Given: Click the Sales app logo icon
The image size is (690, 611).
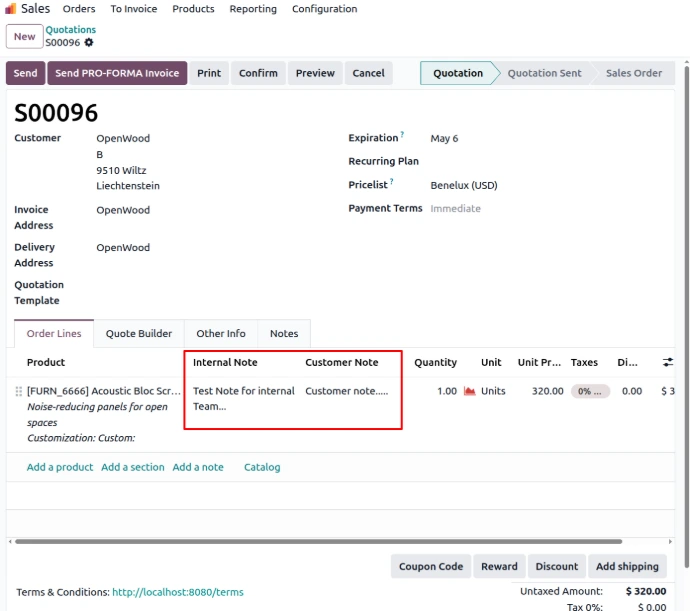Looking at the screenshot, I should [11, 9].
